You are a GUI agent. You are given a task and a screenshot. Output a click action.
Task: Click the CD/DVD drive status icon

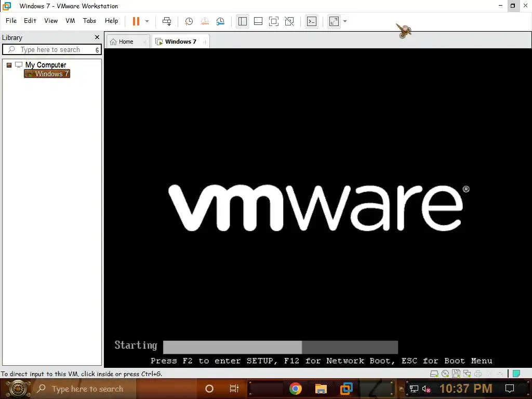[445, 374]
